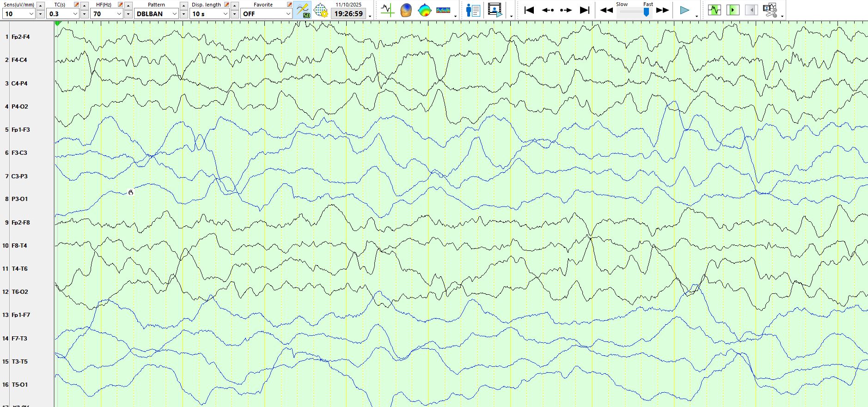Open the color spectrogram trend icon
Screen dimensions: 868x407
(443, 10)
